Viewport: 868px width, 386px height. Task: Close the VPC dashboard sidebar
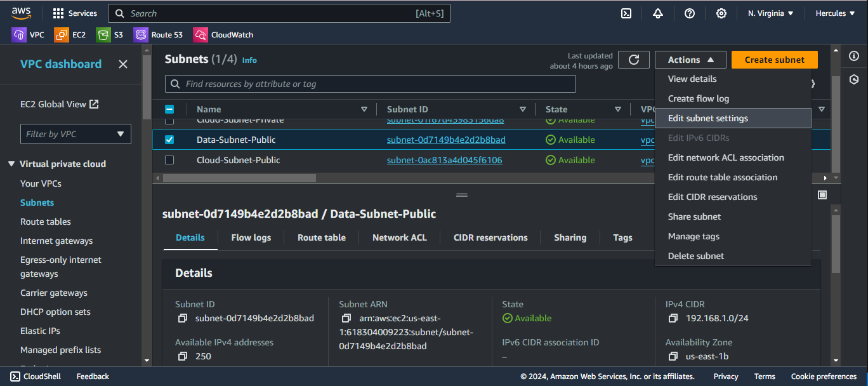point(123,64)
